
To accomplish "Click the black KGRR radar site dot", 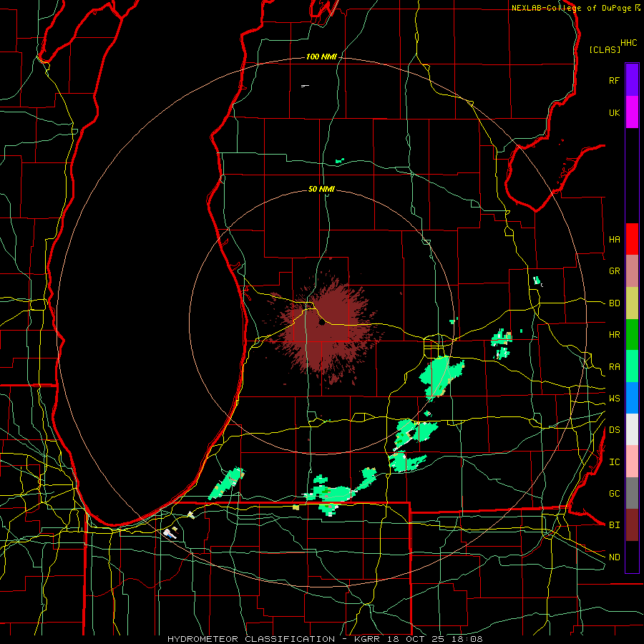I will (x=322, y=323).
